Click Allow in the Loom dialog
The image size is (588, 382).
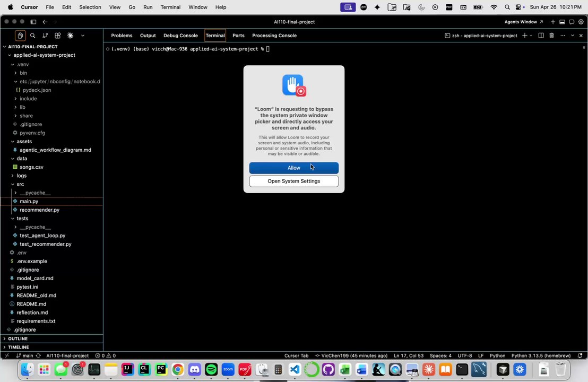click(293, 168)
